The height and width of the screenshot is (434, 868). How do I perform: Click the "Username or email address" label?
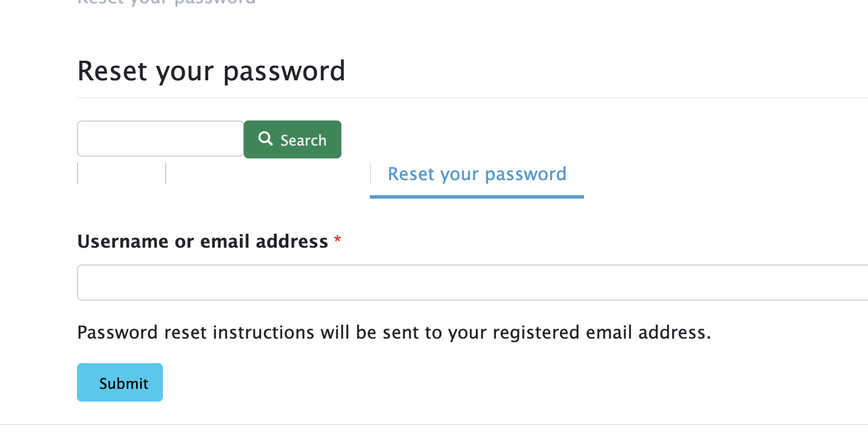click(202, 242)
